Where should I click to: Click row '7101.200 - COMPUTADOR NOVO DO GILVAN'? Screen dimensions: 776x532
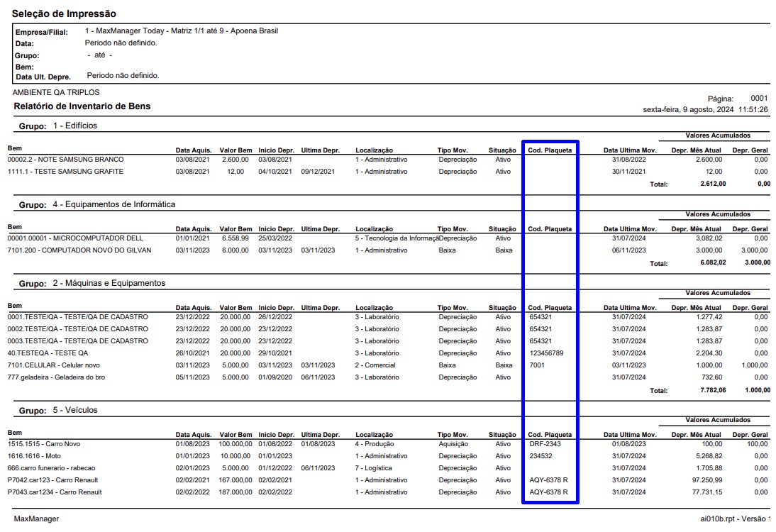[387, 250]
